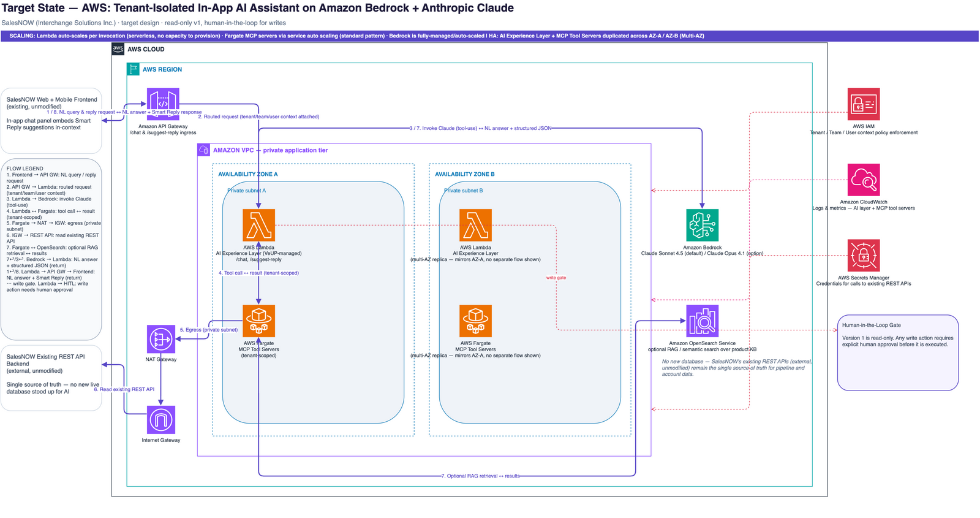Click the "AVAILABILITY ZONE A" heading

click(248, 174)
